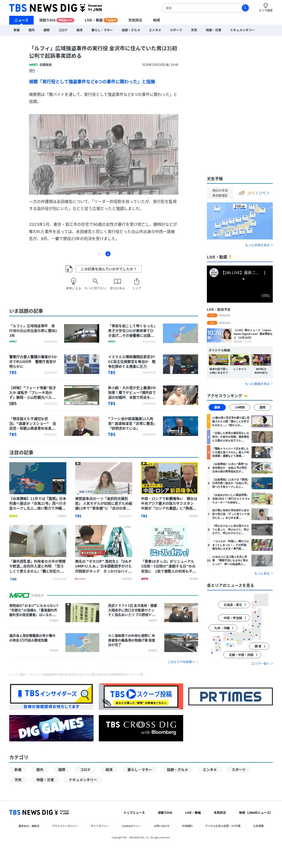
Task: Open the weather forecast map of Japan
Action: coord(239,221)
